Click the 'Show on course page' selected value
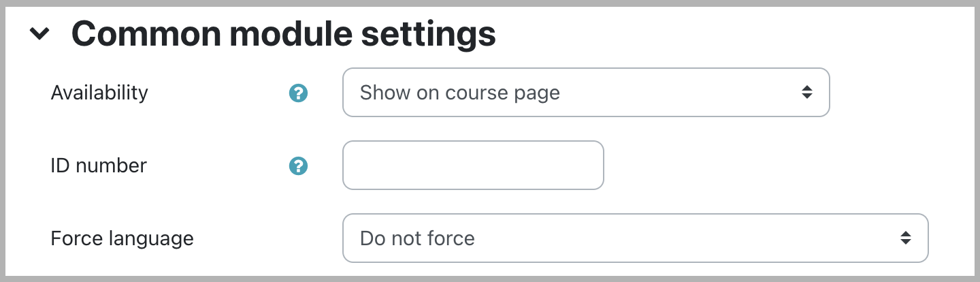Screen dimensions: 980x282 [x=460, y=93]
